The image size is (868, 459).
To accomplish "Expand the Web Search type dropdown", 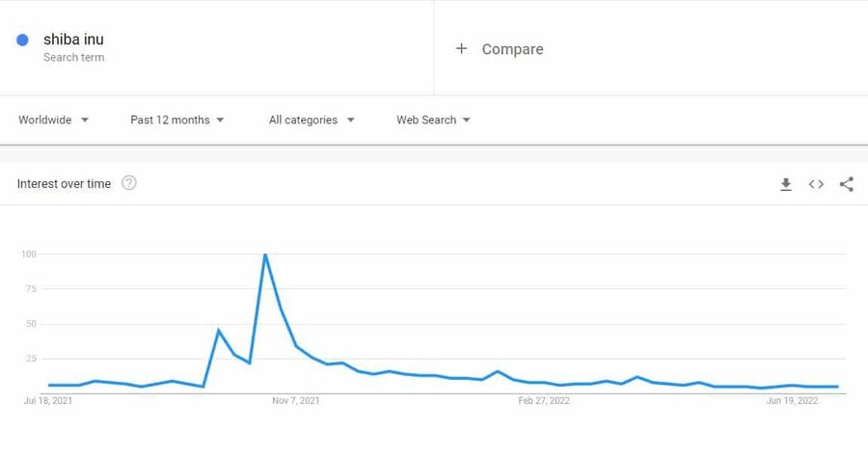I will pos(433,120).
